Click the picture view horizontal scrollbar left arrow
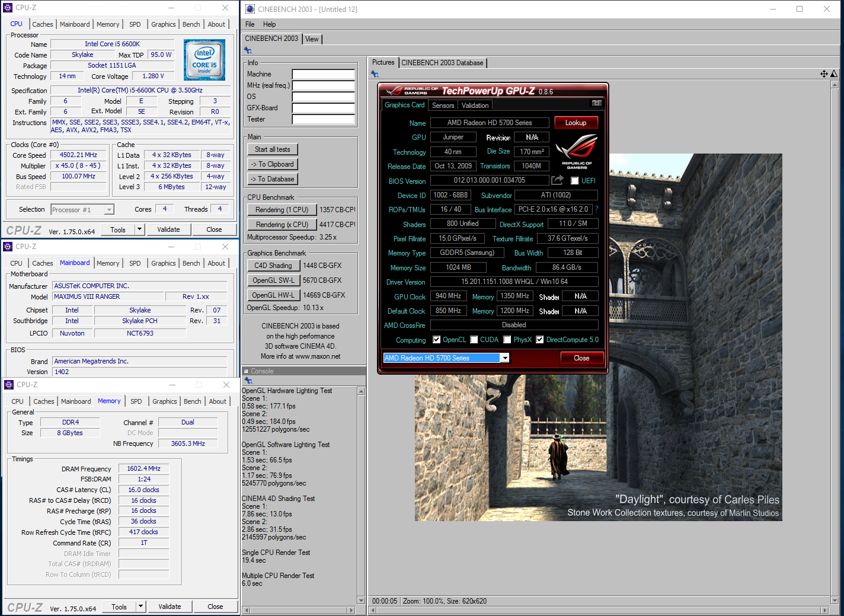Screen dimensions: 844x616 (x=372, y=610)
